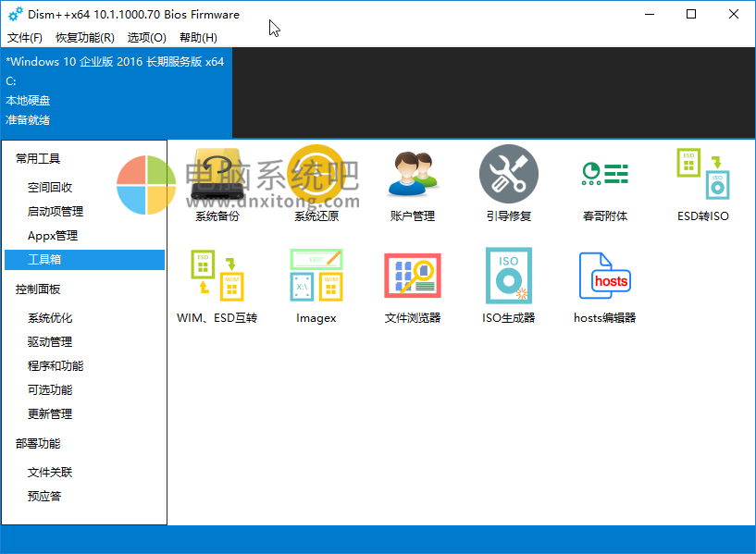Open the hosts编辑器 hosts editor
Screen dimensions: 756x554
pyautogui.click(x=605, y=276)
